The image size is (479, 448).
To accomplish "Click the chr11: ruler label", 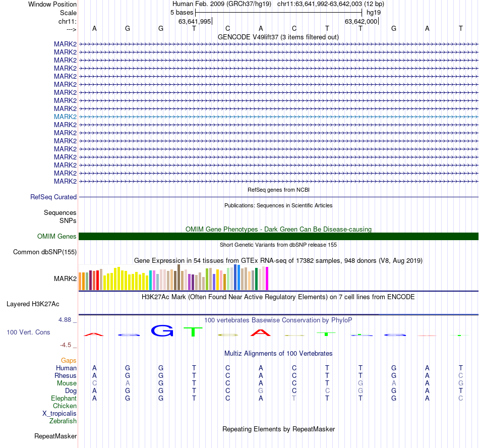I will 68,21.
